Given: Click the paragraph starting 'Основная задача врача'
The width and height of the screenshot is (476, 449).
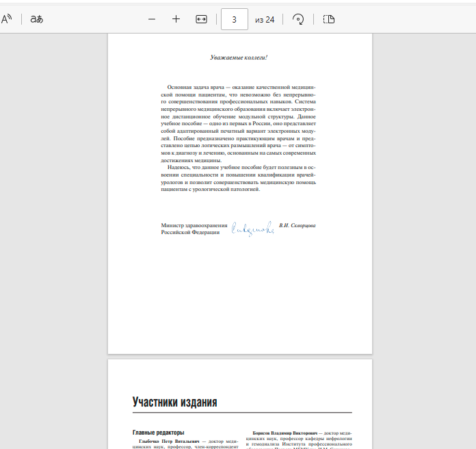Looking at the screenshot, I should tap(238, 124).
